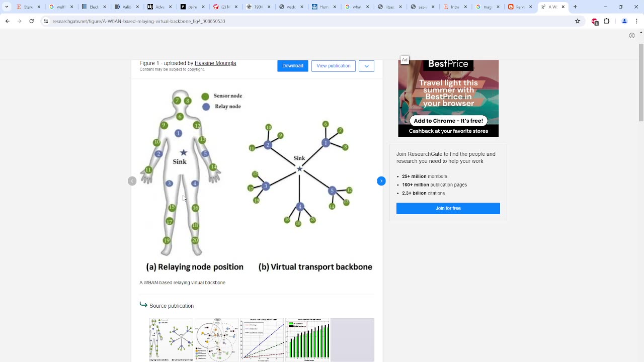Open the tab search chevron in tab strip
Image resolution: width=644 pixels, height=362 pixels.
[x=7, y=7]
